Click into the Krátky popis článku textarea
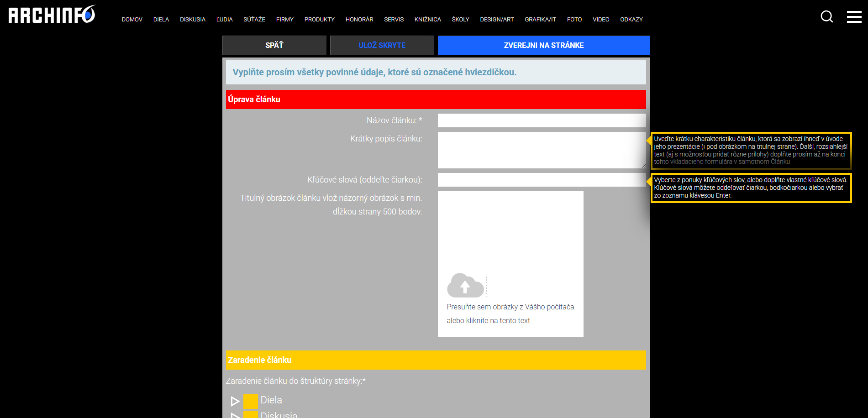This screenshot has height=418, width=868. point(542,150)
